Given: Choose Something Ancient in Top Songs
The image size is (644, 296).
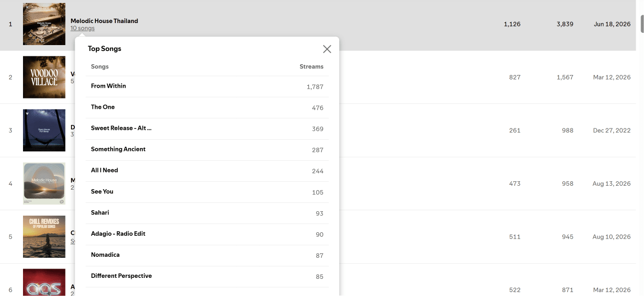Looking at the screenshot, I should click(207, 149).
